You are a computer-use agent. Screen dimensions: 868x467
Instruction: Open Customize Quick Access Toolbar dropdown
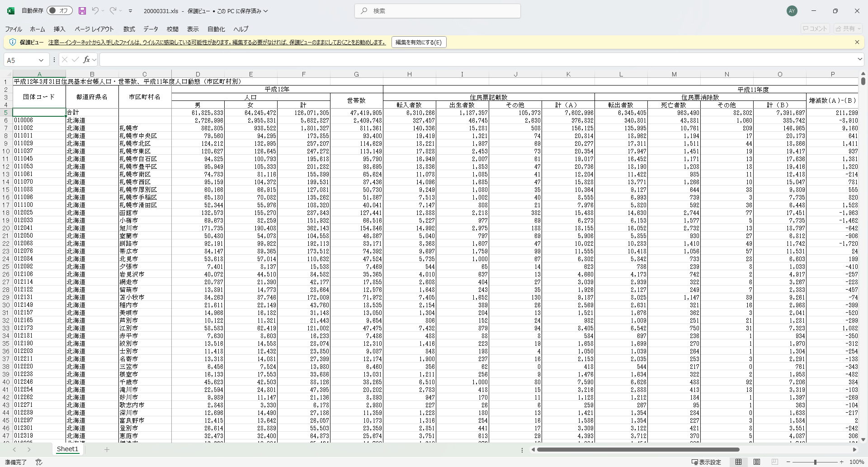click(x=130, y=11)
